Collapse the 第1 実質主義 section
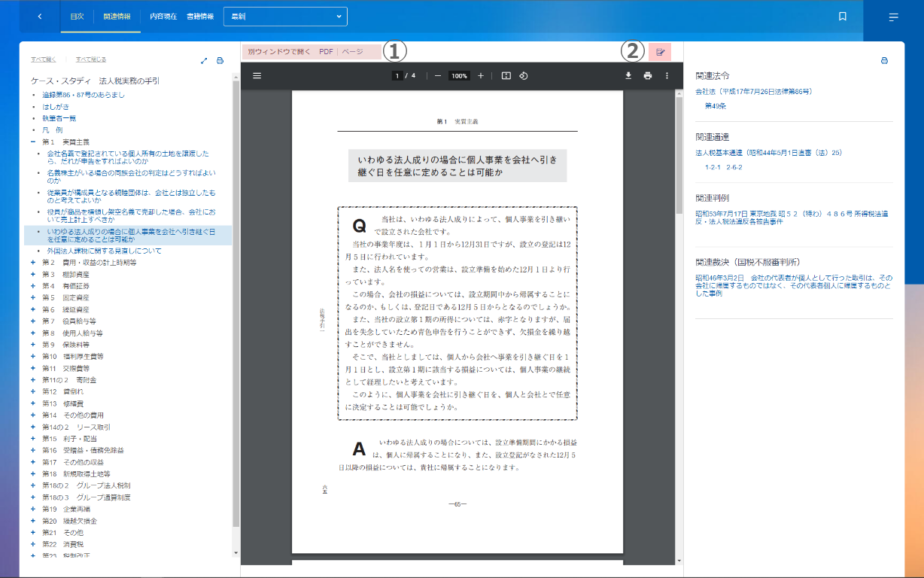Viewport: 924px width, 578px height. tap(33, 141)
